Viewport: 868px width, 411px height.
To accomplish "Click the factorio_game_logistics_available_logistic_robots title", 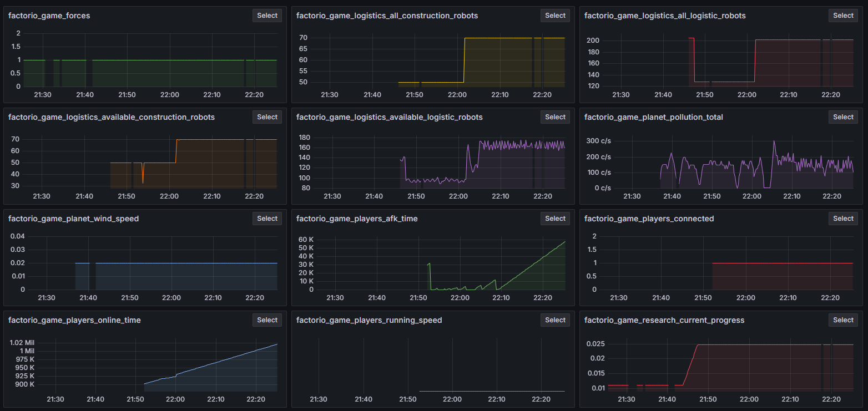I will click(x=390, y=117).
